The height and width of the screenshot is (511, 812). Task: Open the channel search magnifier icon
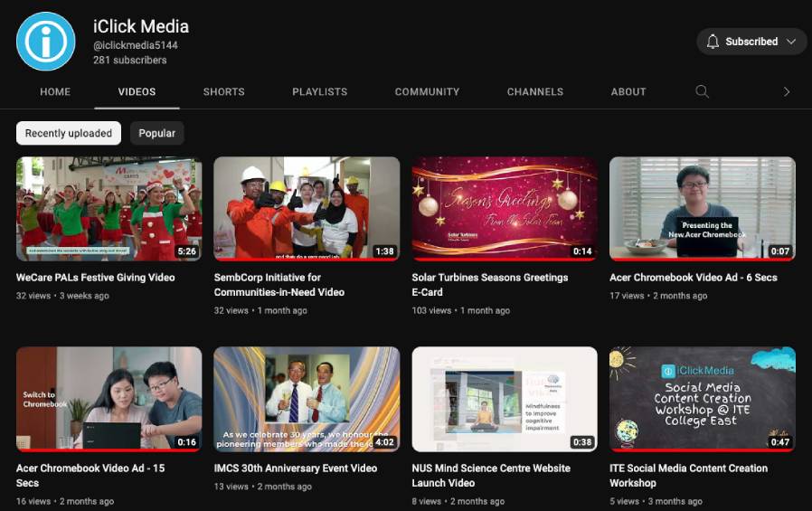(x=702, y=91)
